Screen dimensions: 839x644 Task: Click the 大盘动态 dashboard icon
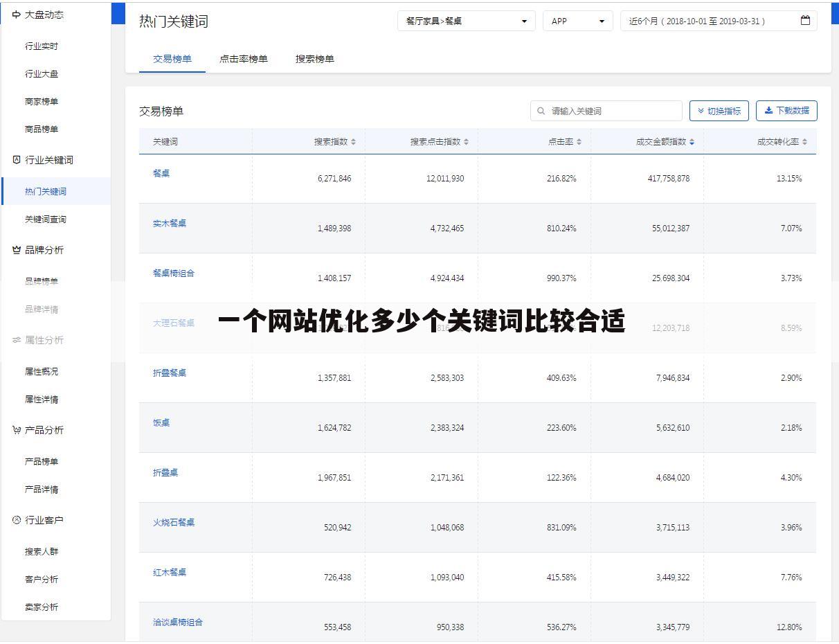16,14
